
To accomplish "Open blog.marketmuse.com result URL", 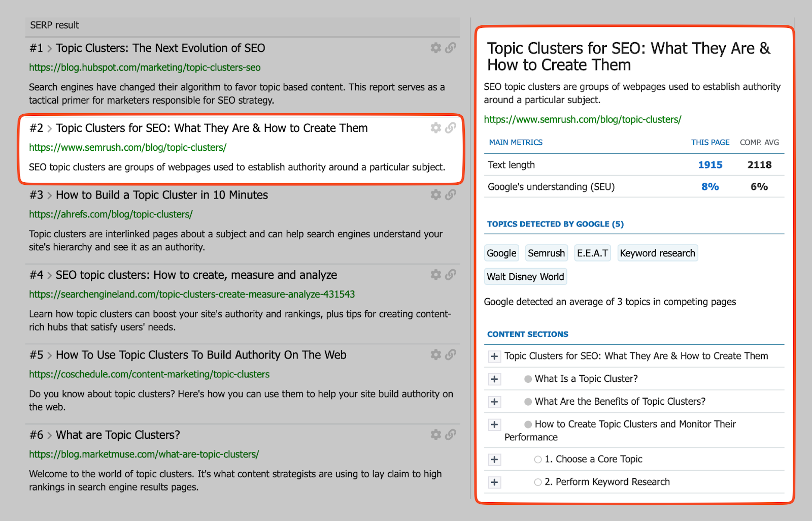I will click(144, 454).
